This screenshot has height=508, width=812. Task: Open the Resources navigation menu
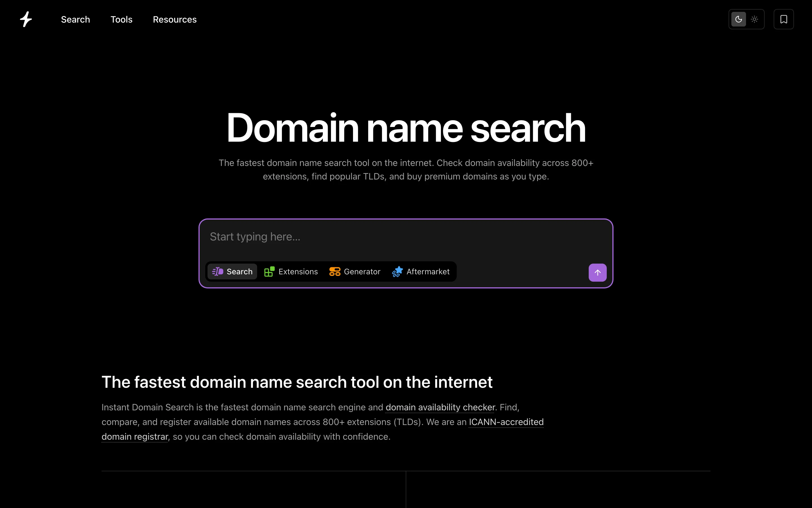pyautogui.click(x=175, y=19)
